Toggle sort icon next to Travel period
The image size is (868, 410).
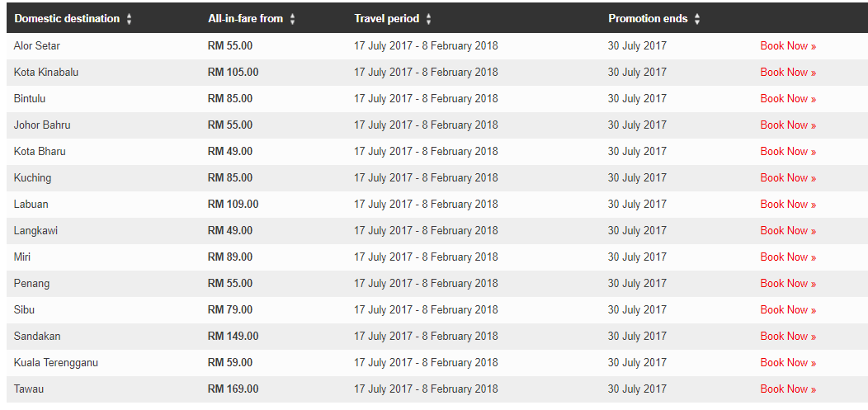429,19
